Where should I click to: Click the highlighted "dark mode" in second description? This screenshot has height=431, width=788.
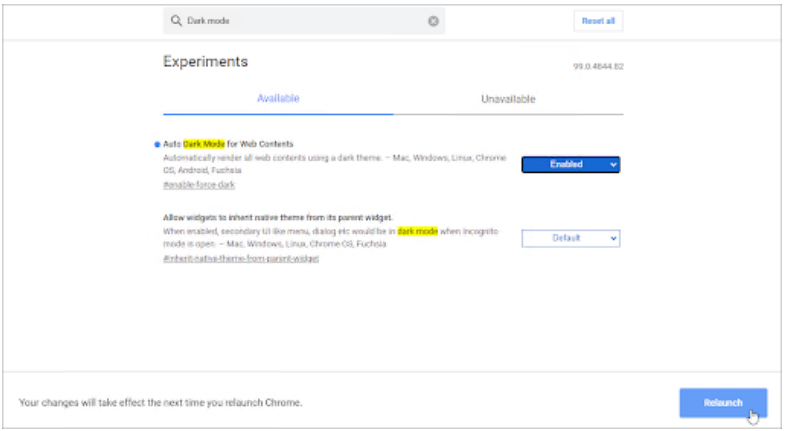pyautogui.click(x=418, y=231)
